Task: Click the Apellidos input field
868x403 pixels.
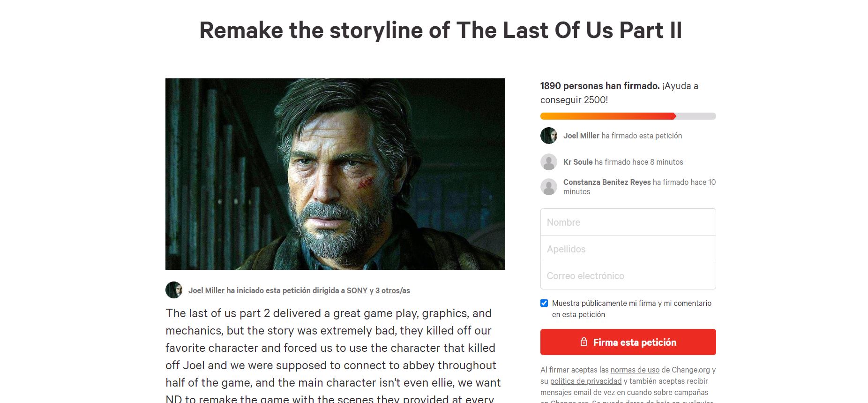Action: pos(628,249)
